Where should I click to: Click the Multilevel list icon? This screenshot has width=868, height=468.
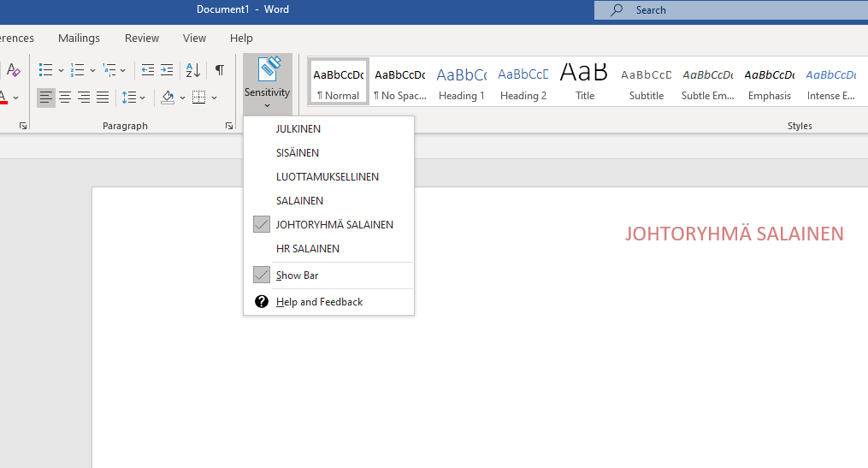[x=109, y=70]
